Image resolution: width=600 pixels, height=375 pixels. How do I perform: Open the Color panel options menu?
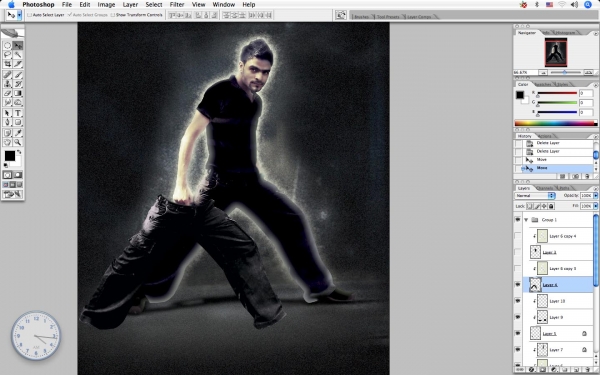tap(595, 85)
